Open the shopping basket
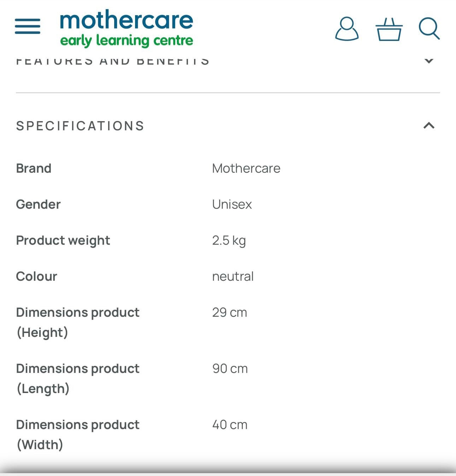This screenshot has width=456, height=476. pos(389,29)
